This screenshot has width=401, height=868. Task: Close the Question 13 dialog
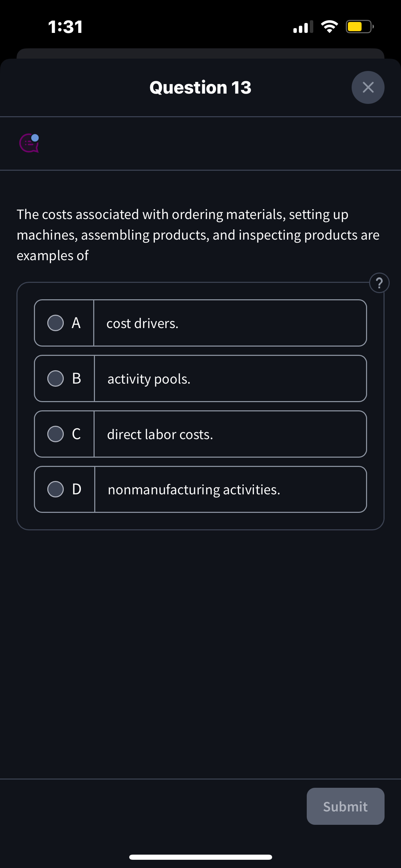coord(368,87)
